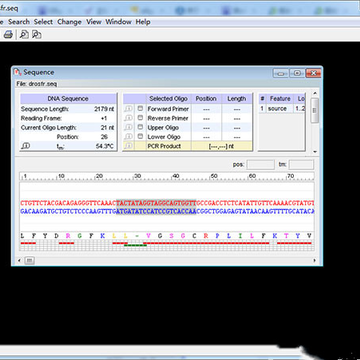The width and height of the screenshot is (360, 360).
Task: Click the Sequence Length value 2179 nt
Action: pos(104,109)
